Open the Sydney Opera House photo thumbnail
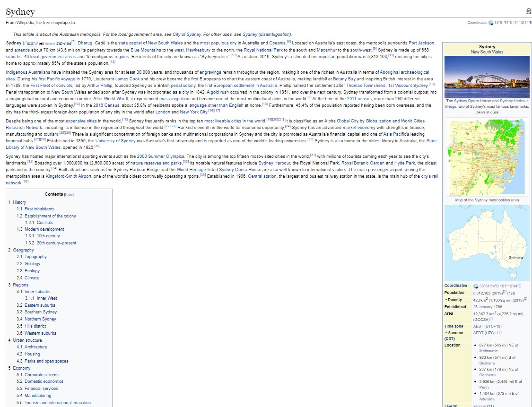 pyautogui.click(x=487, y=76)
